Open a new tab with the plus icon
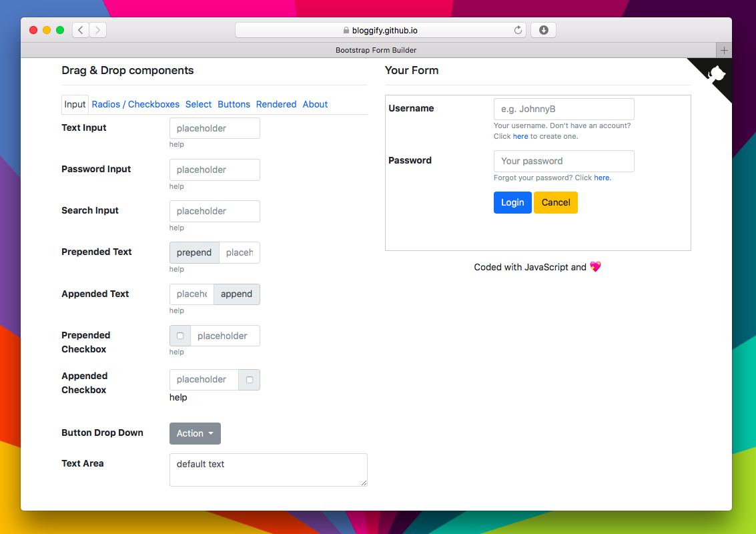The image size is (756, 534). [x=724, y=49]
